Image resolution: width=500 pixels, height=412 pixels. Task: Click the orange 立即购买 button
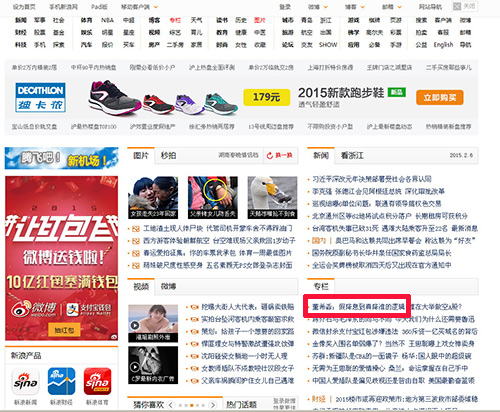(x=440, y=97)
